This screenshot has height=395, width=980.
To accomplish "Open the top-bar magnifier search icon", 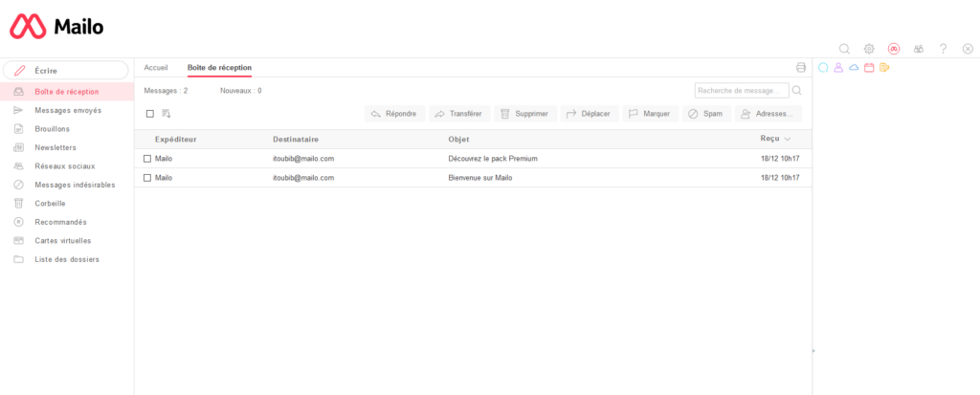I will (x=844, y=49).
